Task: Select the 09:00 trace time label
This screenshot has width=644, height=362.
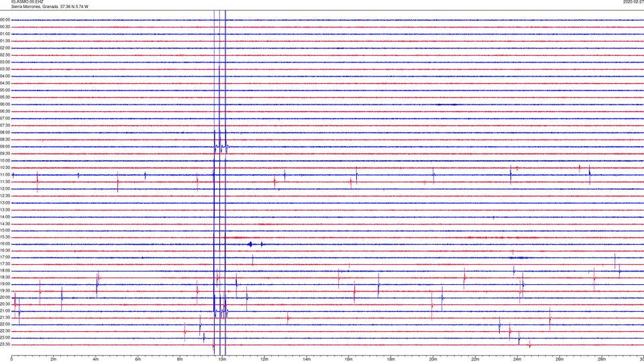Action: pyautogui.click(x=5, y=147)
